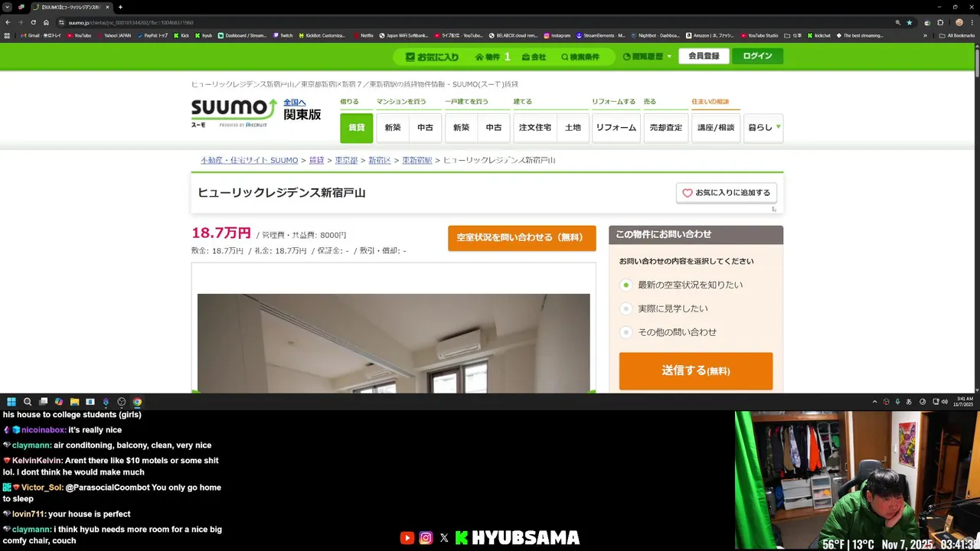Click the 東京都 breadcrumb link
Viewport: 980px width, 551px height.
(x=346, y=161)
